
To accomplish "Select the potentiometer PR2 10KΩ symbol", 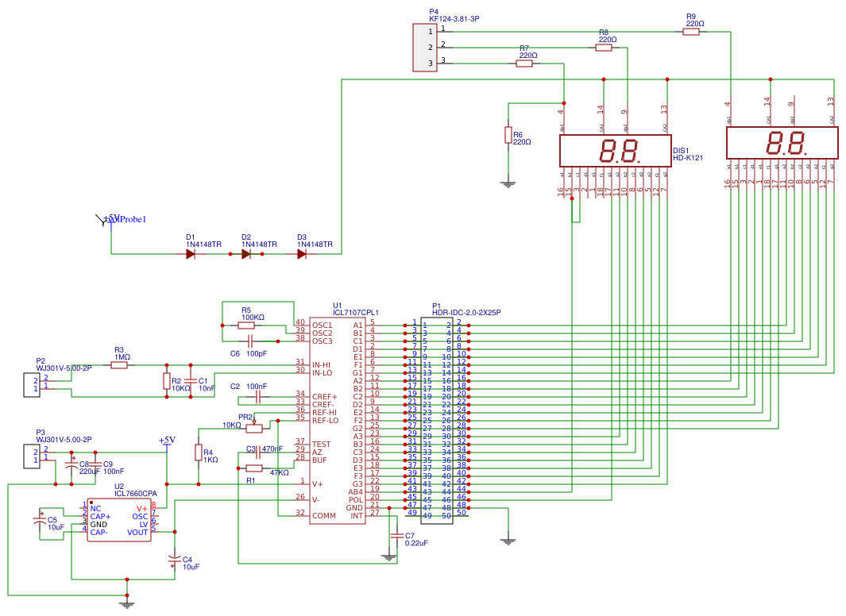I will (254, 426).
